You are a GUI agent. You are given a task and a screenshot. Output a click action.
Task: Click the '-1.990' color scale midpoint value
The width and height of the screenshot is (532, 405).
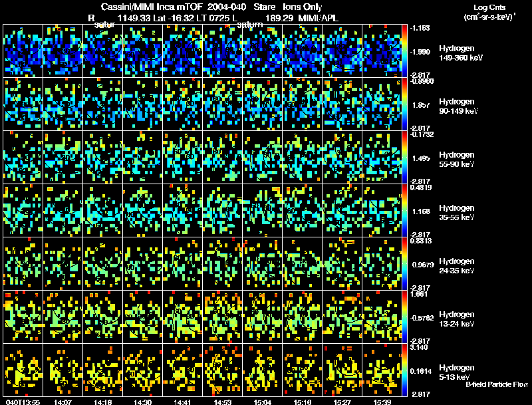420,52
